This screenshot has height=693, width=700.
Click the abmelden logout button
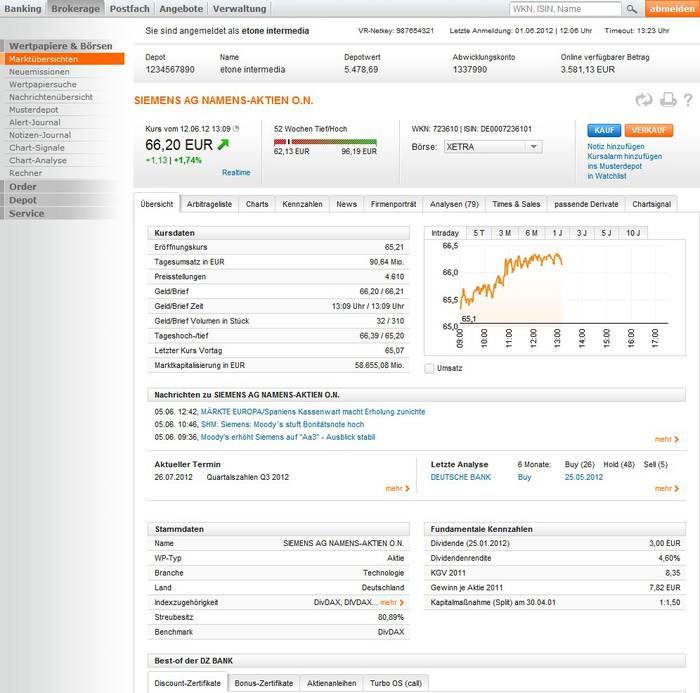[672, 8]
